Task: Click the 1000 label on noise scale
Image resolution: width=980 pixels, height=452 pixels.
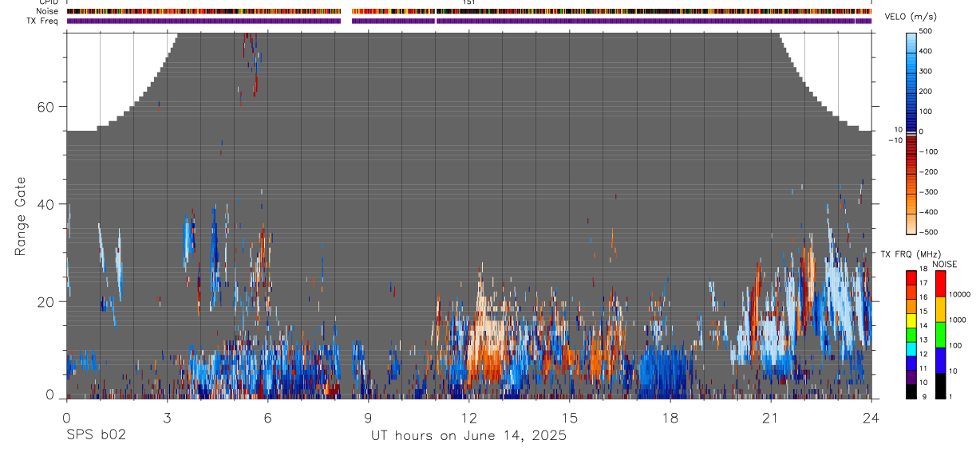Action: (958, 320)
